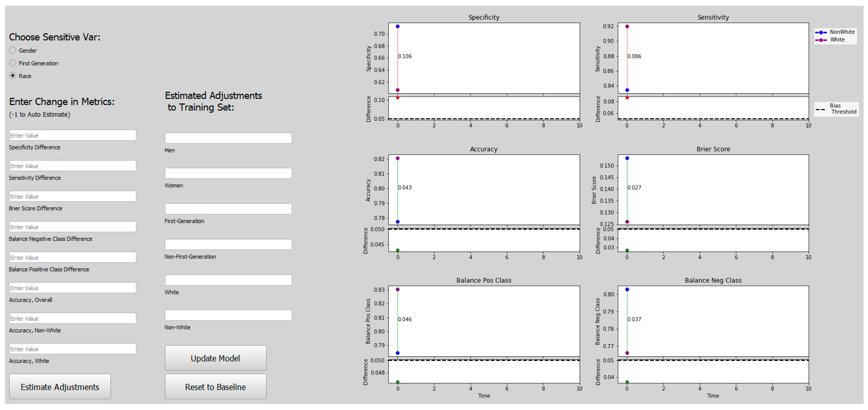Click the Non-White adjustment text box
The height and width of the screenshot is (410, 868).
coord(228,315)
